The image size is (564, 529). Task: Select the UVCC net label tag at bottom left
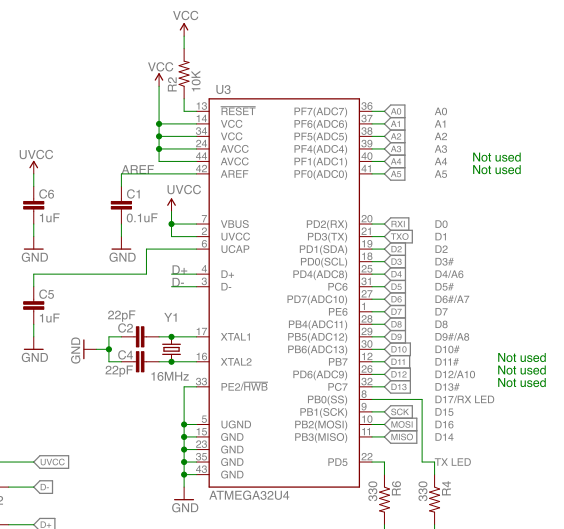click(x=51, y=462)
